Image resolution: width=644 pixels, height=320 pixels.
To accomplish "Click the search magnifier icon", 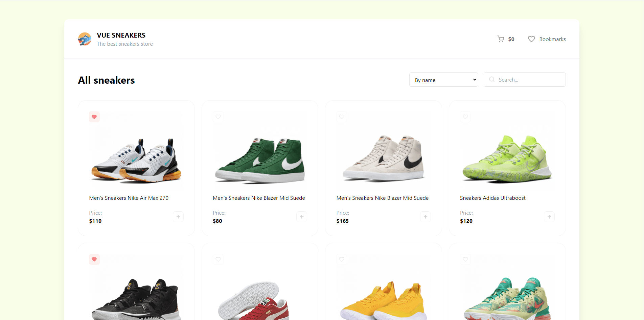I will click(x=492, y=80).
